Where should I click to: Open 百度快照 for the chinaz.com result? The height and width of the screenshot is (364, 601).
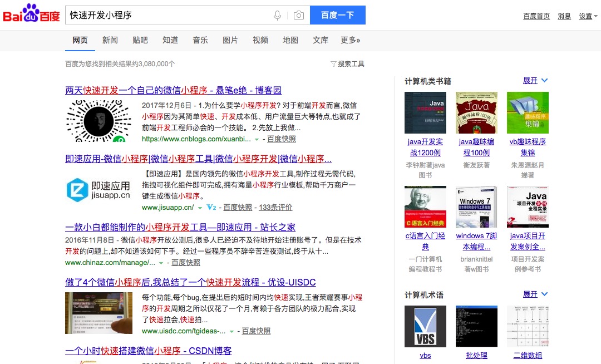pyautogui.click(x=185, y=263)
